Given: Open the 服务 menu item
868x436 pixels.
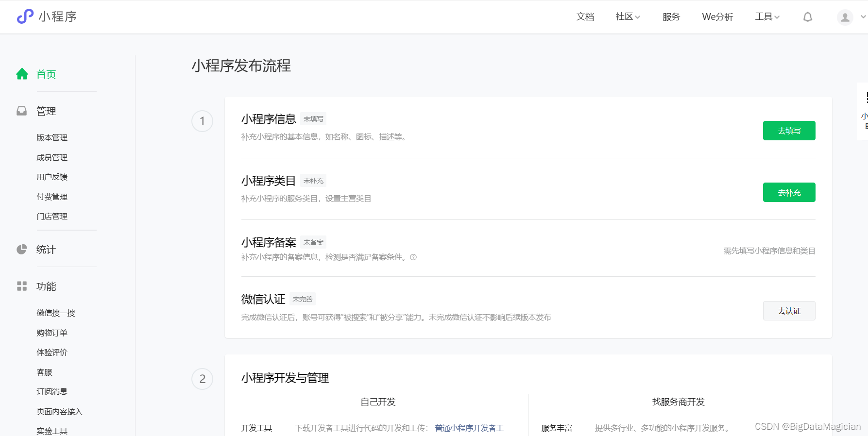Looking at the screenshot, I should pyautogui.click(x=671, y=17).
